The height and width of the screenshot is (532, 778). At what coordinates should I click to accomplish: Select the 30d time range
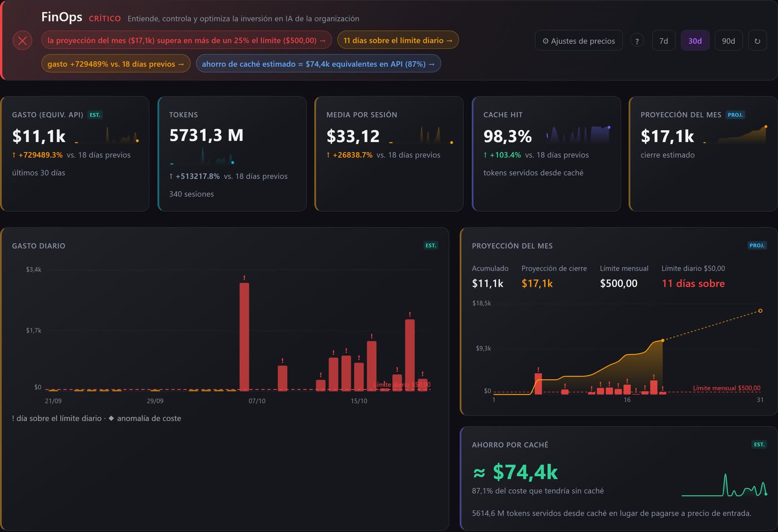pos(695,41)
